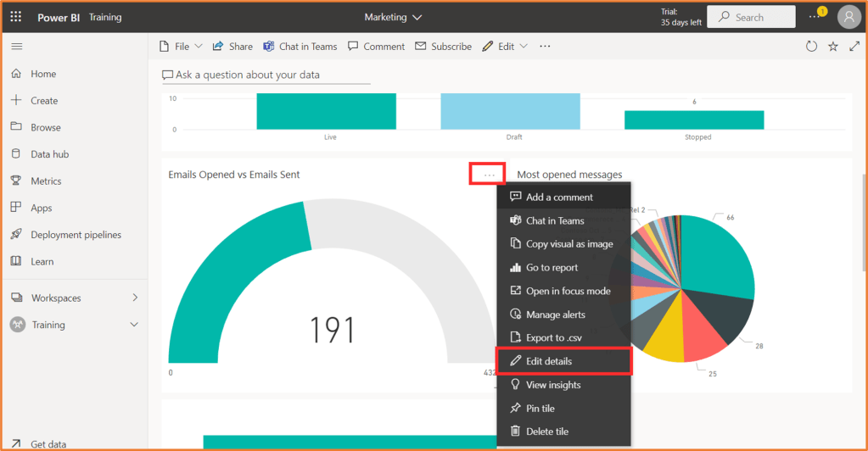
Task: Select Go to report menu item
Action: coord(563,267)
